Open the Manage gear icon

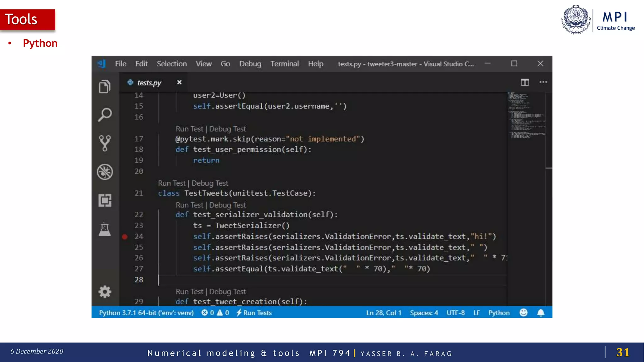click(105, 292)
